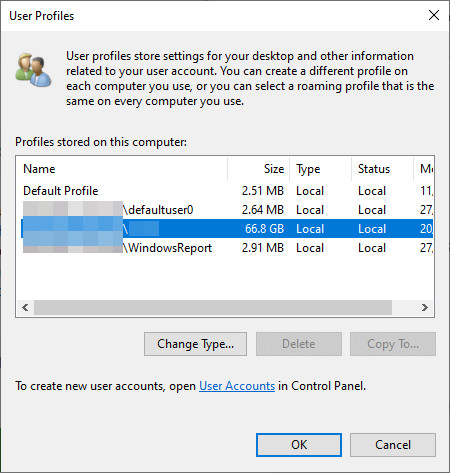The image size is (450, 473).
Task: Select the Default Profile row
Action: (x=225, y=191)
